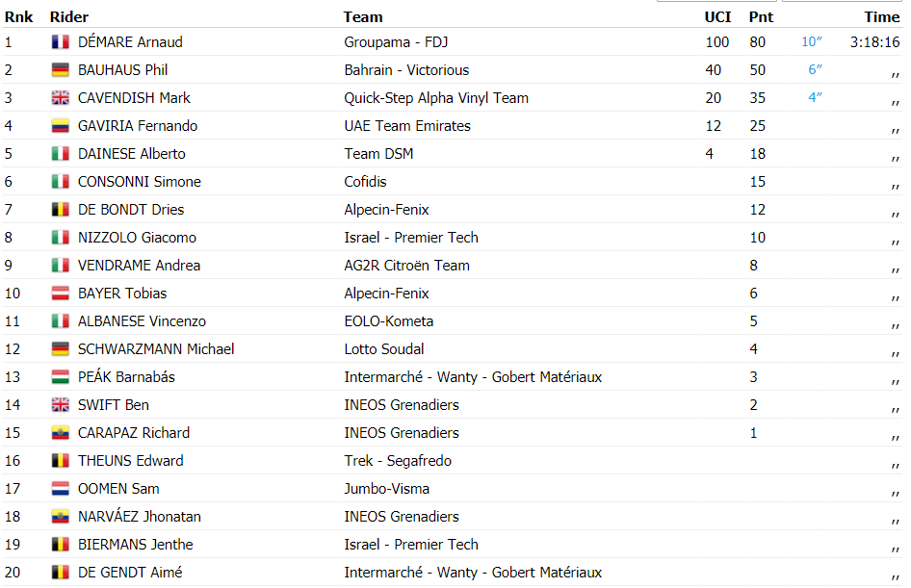Viewport: 911px width, 588px height.
Task: Open the Trek - Segafredo team page
Action: (x=398, y=461)
